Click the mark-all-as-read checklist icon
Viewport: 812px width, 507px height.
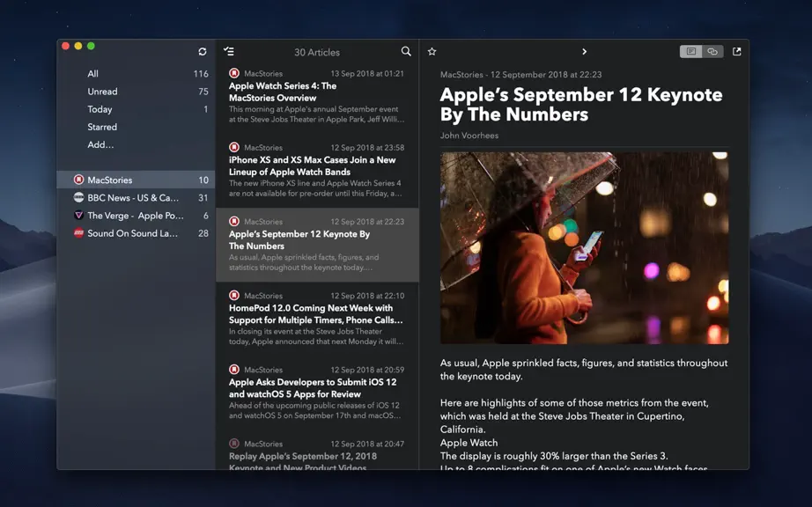tap(229, 51)
